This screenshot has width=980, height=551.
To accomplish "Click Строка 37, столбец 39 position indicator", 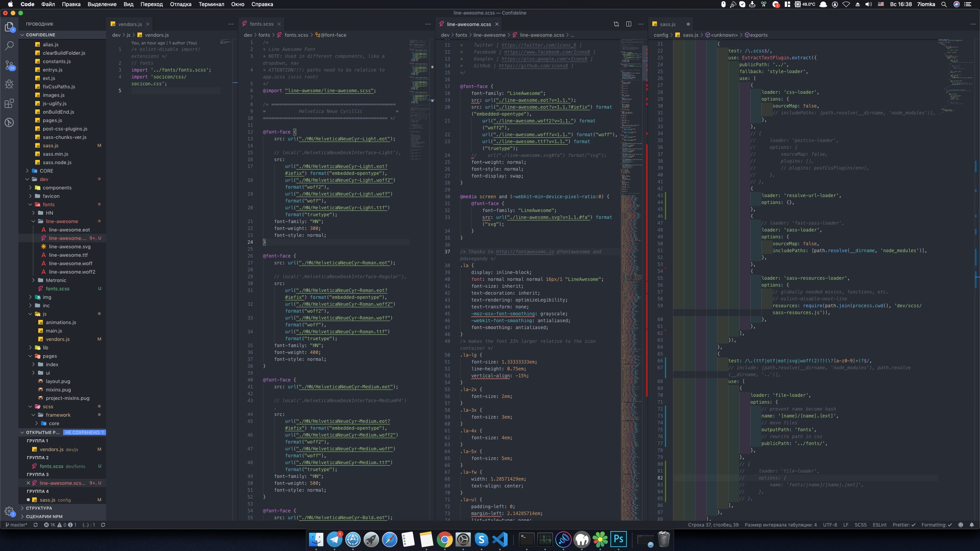I will coord(713,525).
